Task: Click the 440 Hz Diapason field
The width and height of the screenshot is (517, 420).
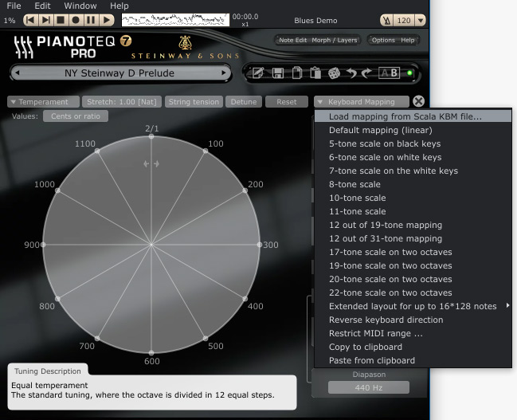Action: [369, 387]
